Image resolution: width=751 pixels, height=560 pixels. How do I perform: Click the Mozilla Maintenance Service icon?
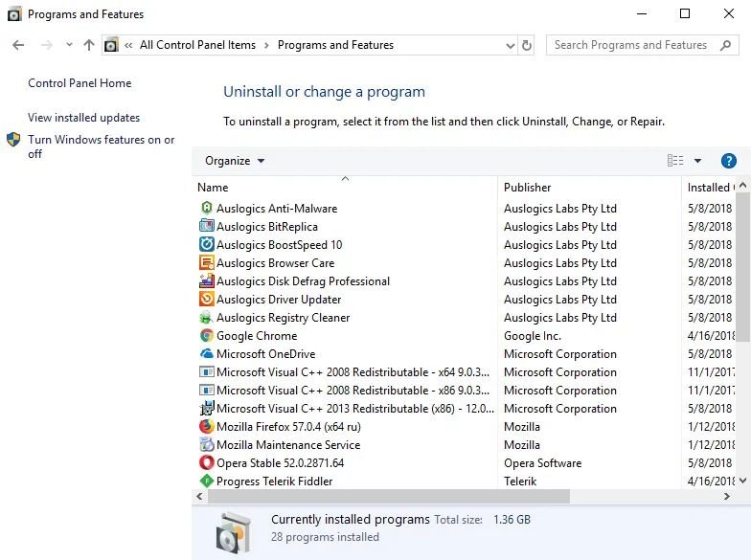[x=207, y=444]
